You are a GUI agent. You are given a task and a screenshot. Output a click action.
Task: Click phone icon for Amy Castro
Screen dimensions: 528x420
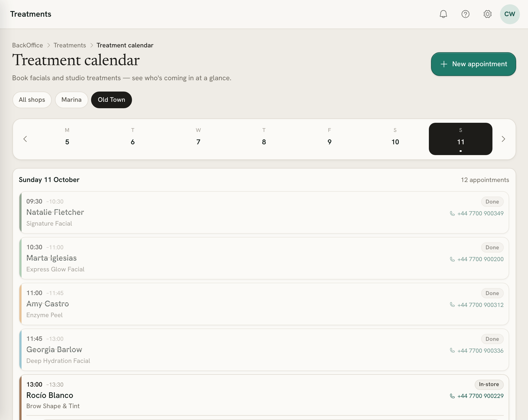pyautogui.click(x=452, y=305)
